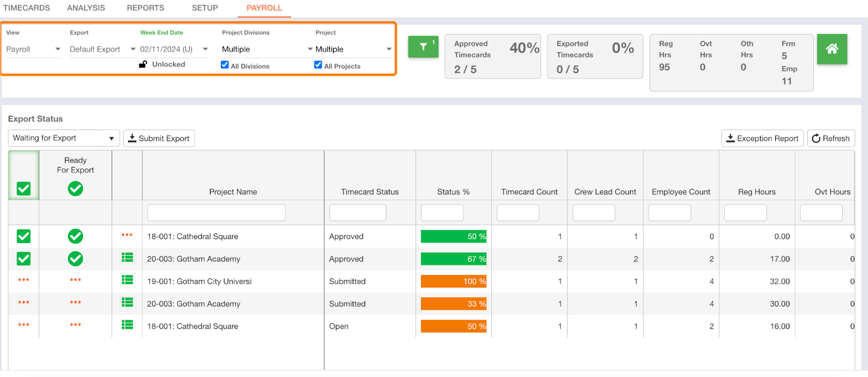Focus the Status % filter field
Screen dimensions: 868x377
point(442,213)
